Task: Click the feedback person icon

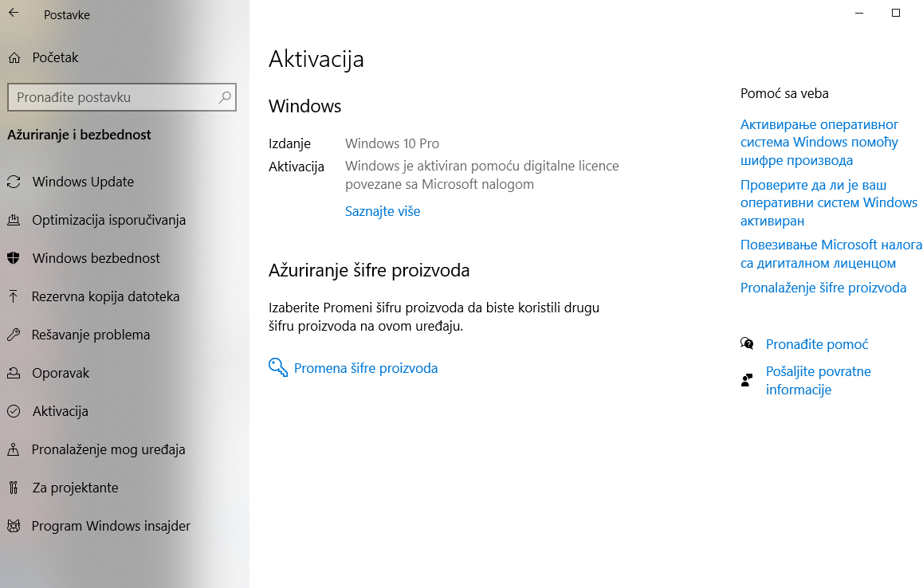Action: (746, 380)
